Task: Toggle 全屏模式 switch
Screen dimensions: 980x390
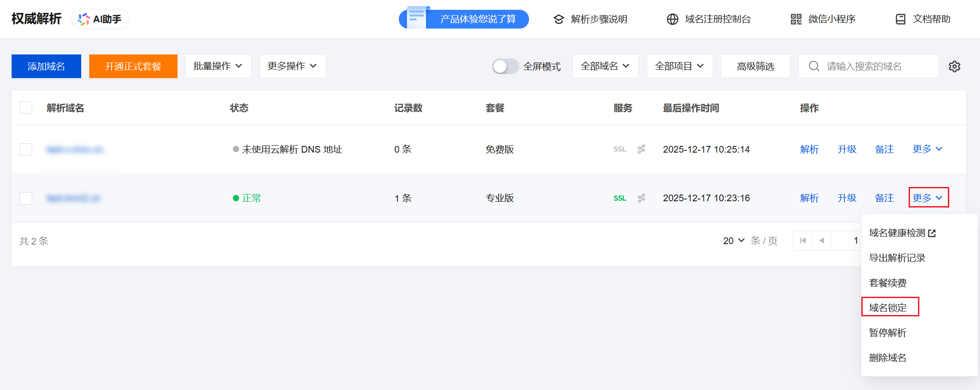Action: pyautogui.click(x=505, y=66)
